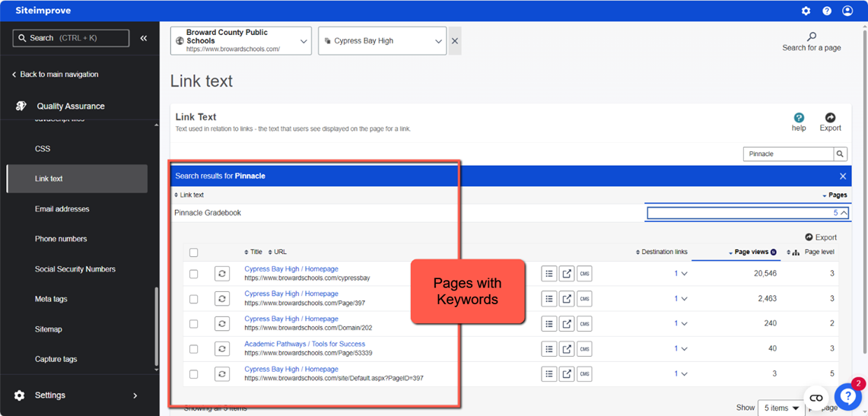Toggle the select-all checkbox in header

coord(194,252)
